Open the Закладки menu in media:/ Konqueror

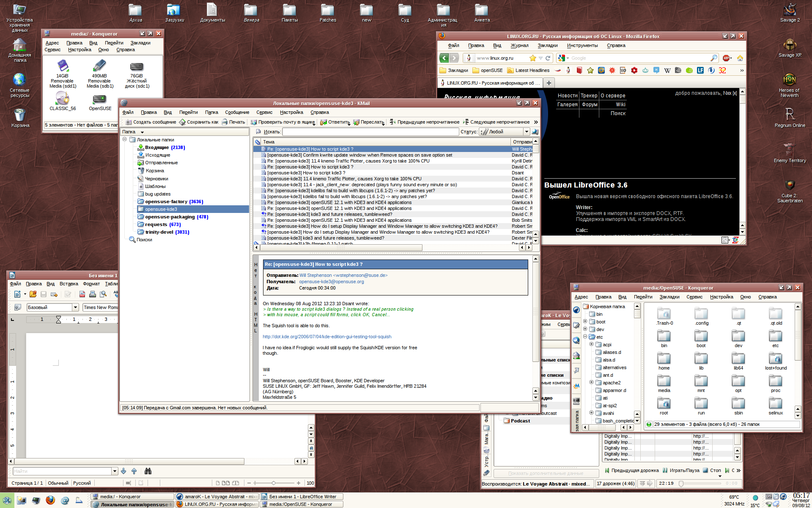(140, 43)
